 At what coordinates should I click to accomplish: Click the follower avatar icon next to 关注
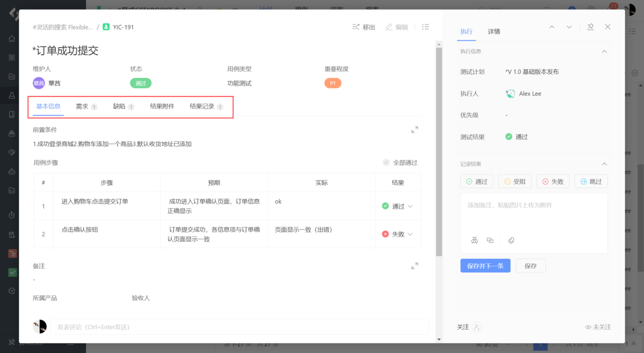[x=477, y=327]
